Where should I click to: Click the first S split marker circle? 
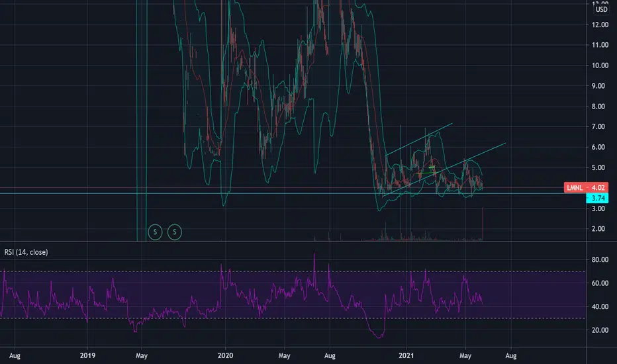[x=155, y=232]
